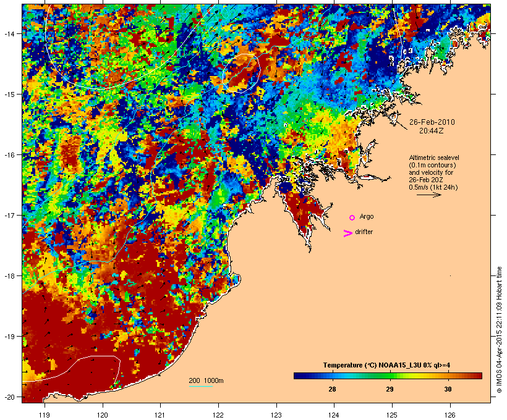The height and width of the screenshot is (420, 507).
Task: Click the magenta drifter arrow marker
Action: coord(347,233)
